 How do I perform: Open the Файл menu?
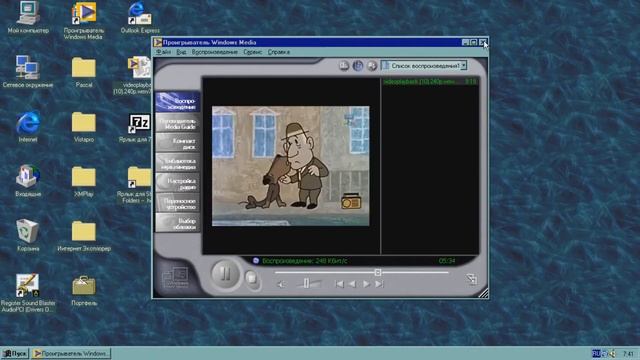[x=164, y=52]
